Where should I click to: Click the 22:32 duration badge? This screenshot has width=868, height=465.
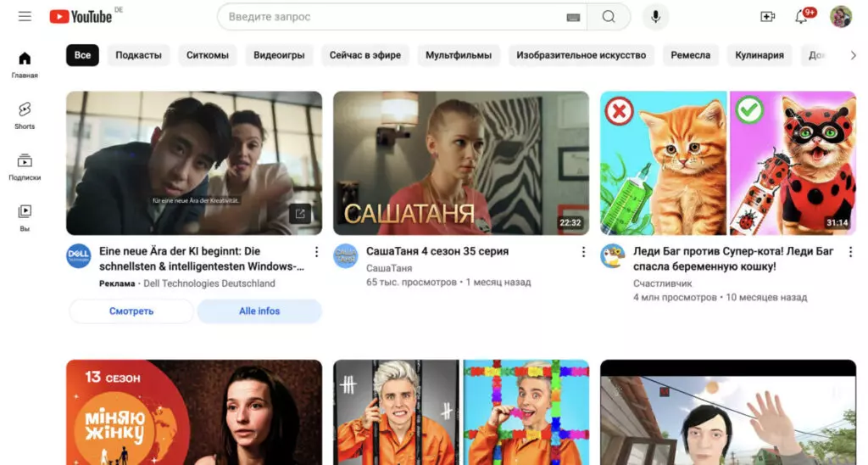[570, 223]
